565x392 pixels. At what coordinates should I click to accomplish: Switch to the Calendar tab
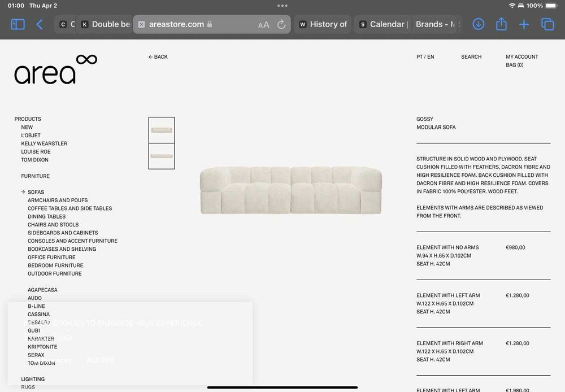pyautogui.click(x=384, y=24)
